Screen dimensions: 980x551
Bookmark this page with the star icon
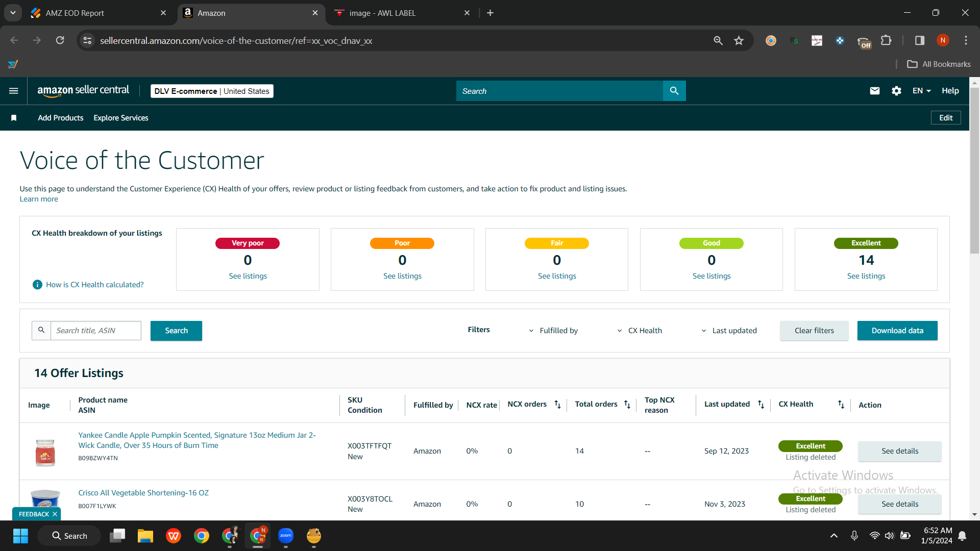coord(739,40)
